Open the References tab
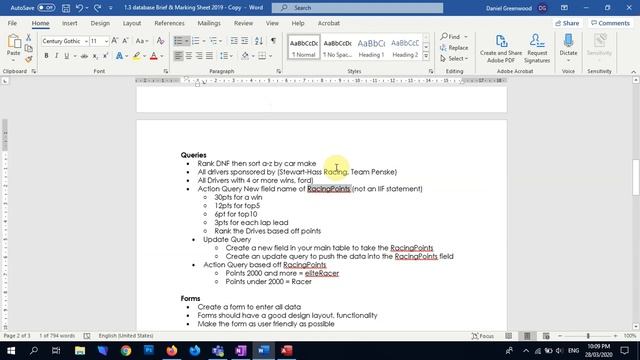The width and height of the screenshot is (640, 360). tap(169, 23)
